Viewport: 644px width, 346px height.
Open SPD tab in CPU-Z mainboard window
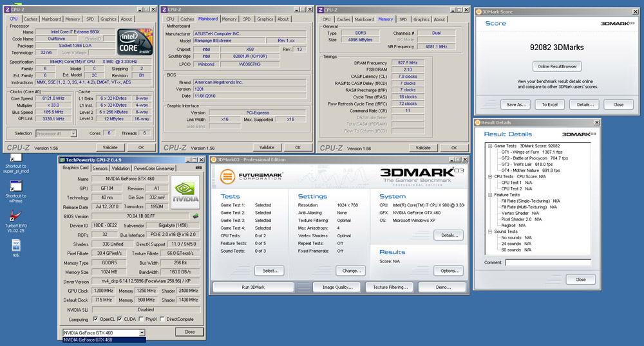pyautogui.click(x=247, y=19)
